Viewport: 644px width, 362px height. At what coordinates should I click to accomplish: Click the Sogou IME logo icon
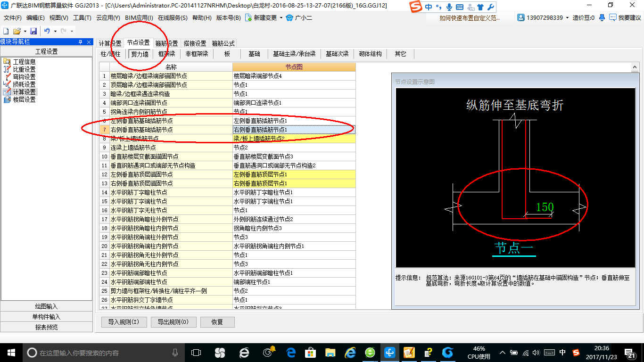415,7
